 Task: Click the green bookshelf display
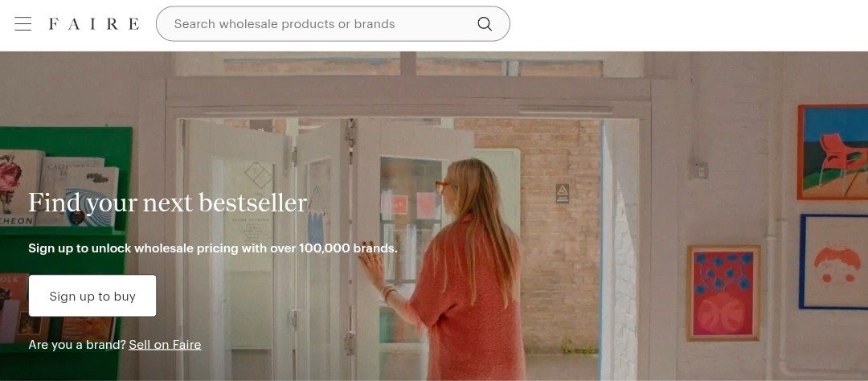coord(66,252)
